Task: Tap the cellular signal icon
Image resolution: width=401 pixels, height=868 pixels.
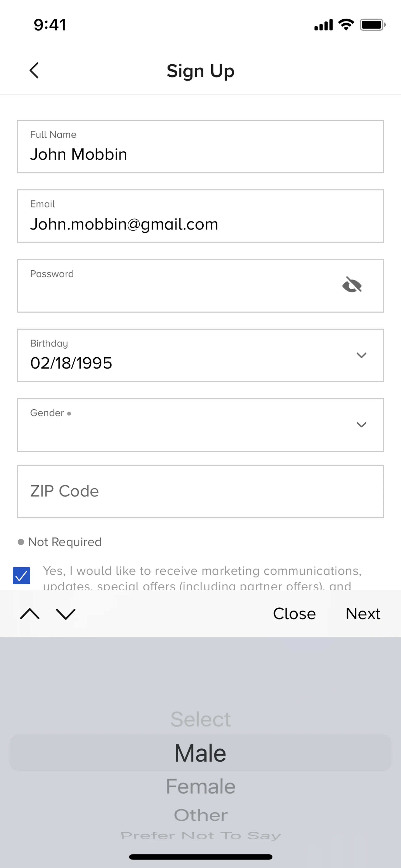Action: 324,25
